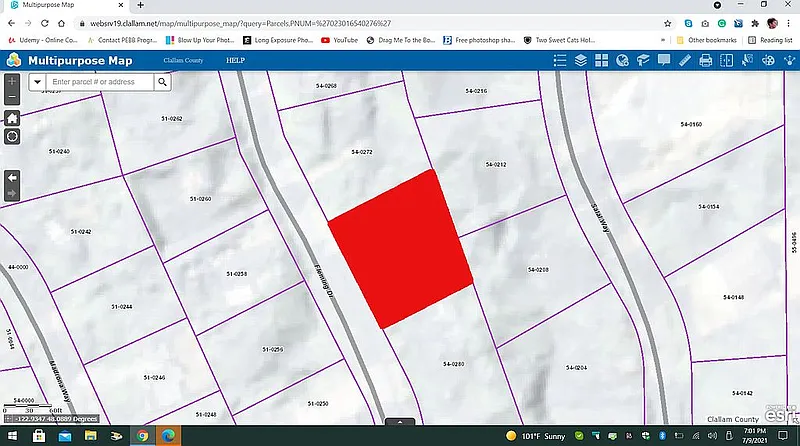This screenshot has height=446, width=800.
Task: Click the Print map icon
Action: click(x=706, y=60)
